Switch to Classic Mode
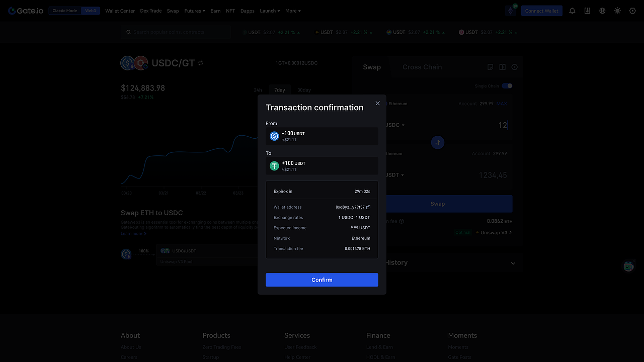Screen dimensions: 644x362 64,11
